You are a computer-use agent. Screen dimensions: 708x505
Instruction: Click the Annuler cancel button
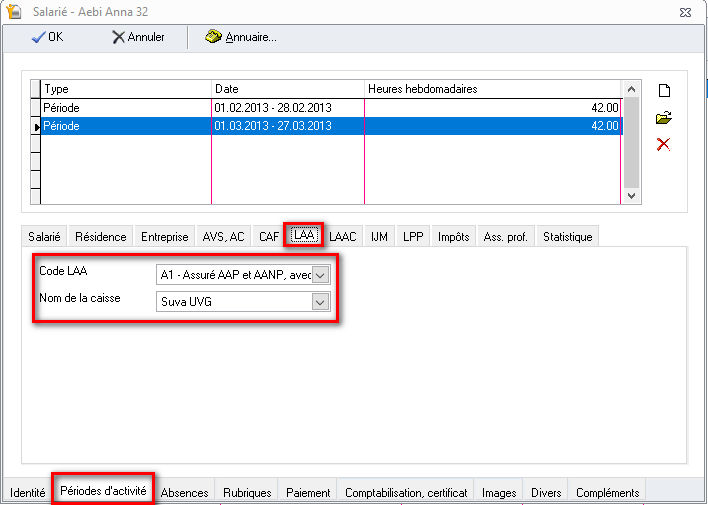coord(138,37)
